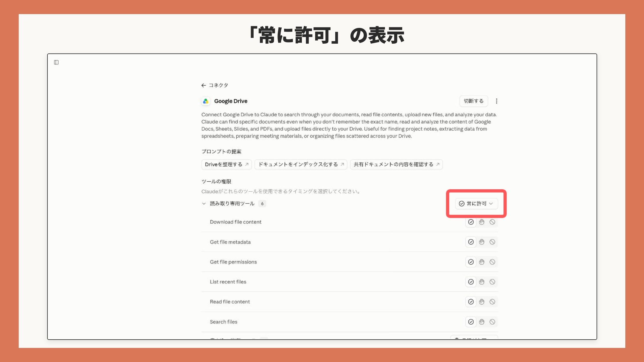Select ドキュメントをインデックス化する prompt suggestion

click(x=301, y=164)
